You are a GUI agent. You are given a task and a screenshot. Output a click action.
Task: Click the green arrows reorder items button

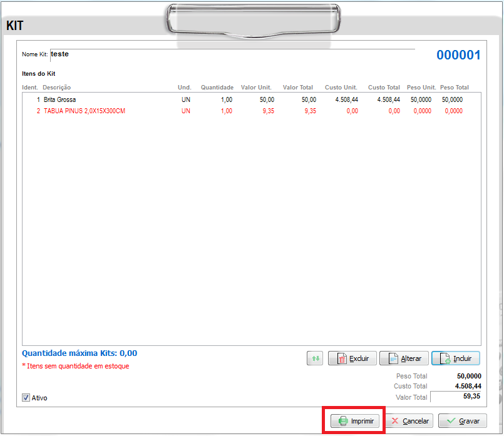[316, 358]
